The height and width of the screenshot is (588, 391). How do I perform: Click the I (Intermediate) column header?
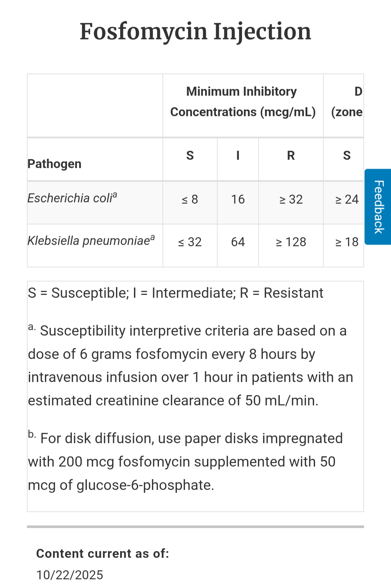[238, 156]
